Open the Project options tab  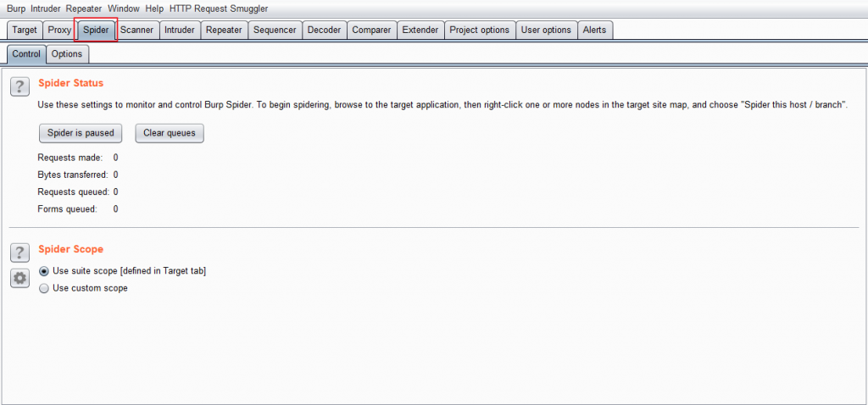click(480, 30)
